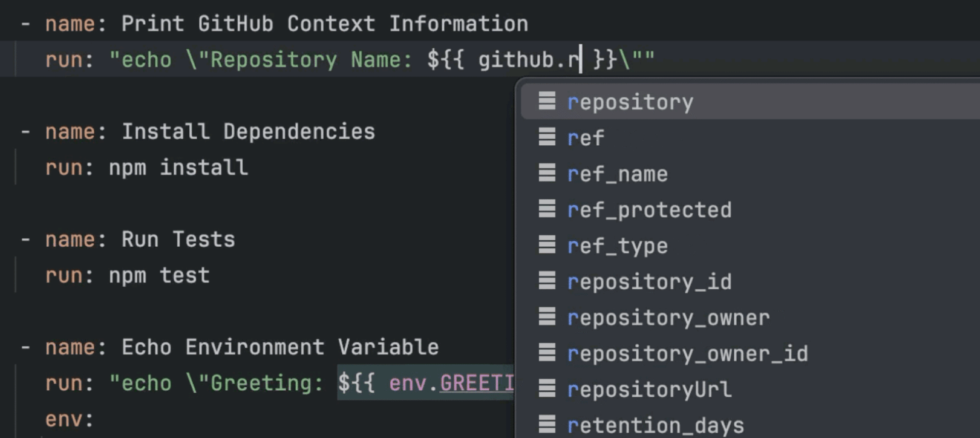Click the icon beside ref_type suggestion
This screenshot has height=438, width=980.
pos(547,245)
